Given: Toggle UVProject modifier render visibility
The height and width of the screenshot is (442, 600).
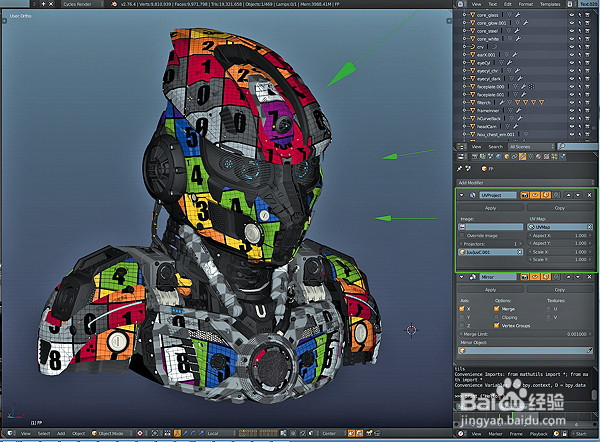Looking at the screenshot, I should [525, 195].
